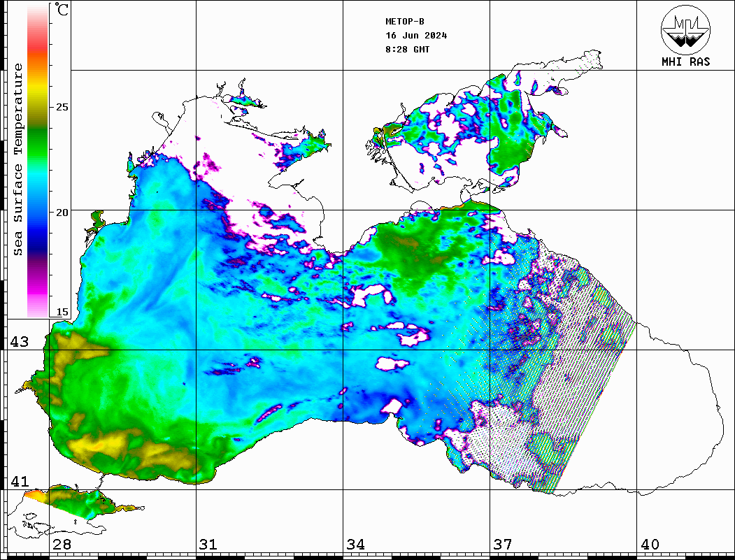Click the °C unit label atop the legend

click(61, 9)
